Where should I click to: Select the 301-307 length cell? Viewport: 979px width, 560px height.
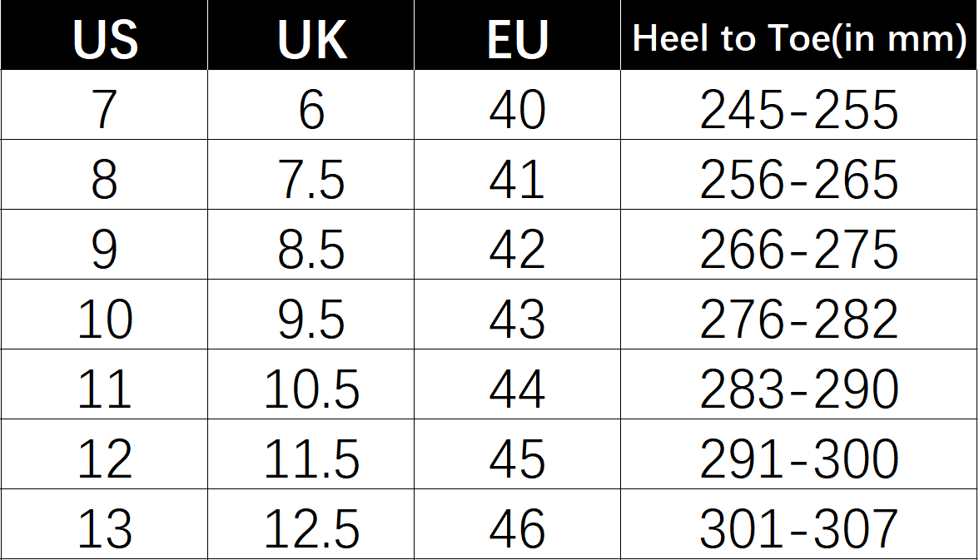pos(798,524)
